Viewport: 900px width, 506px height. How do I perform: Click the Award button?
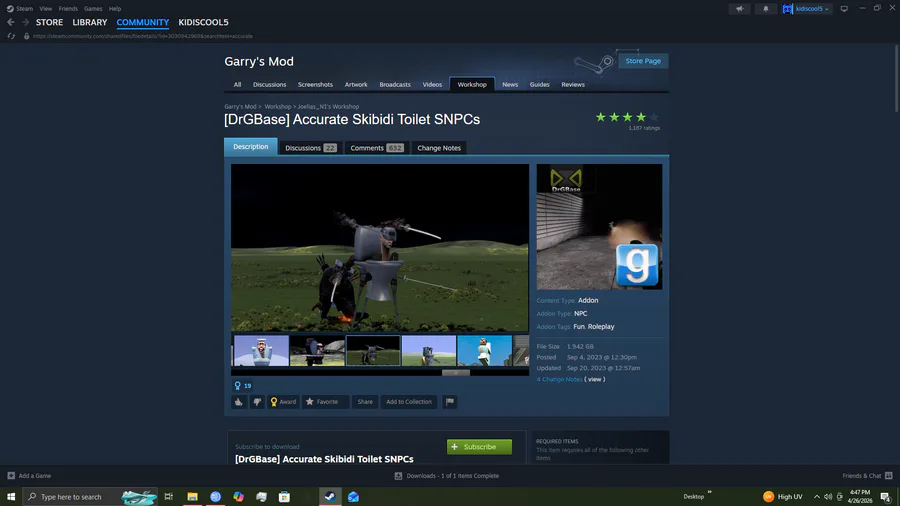tap(284, 402)
